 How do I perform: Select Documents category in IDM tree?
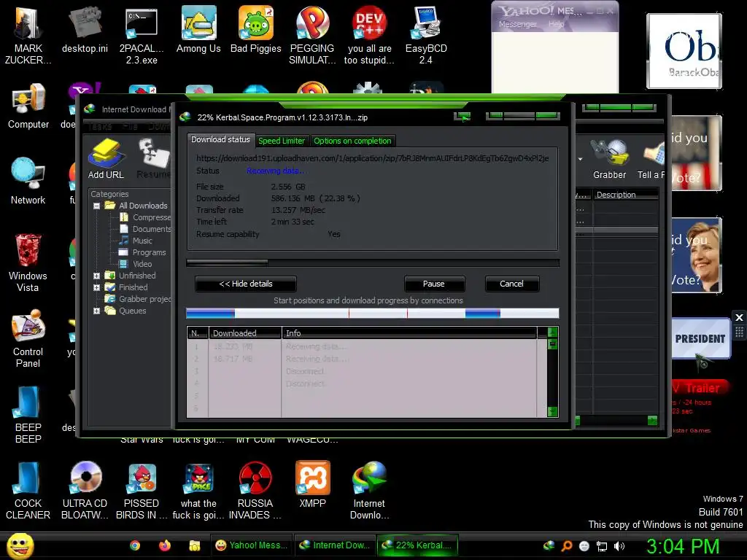pos(145,229)
